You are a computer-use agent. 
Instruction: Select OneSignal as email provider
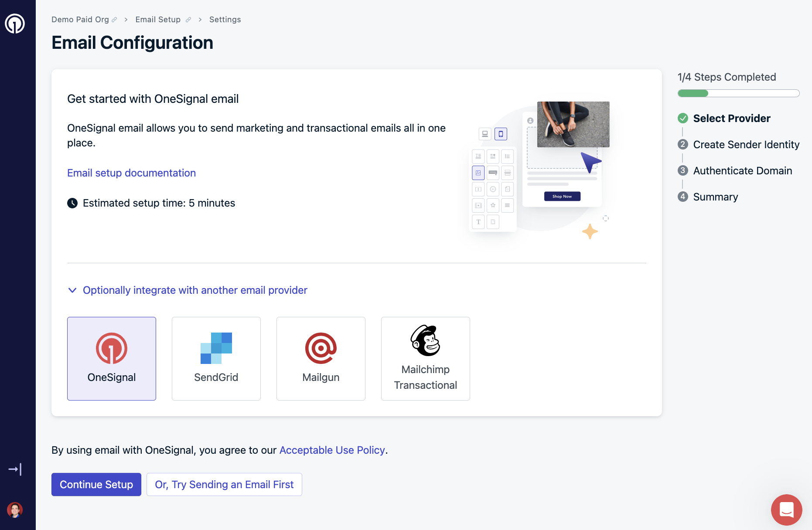[x=112, y=359]
